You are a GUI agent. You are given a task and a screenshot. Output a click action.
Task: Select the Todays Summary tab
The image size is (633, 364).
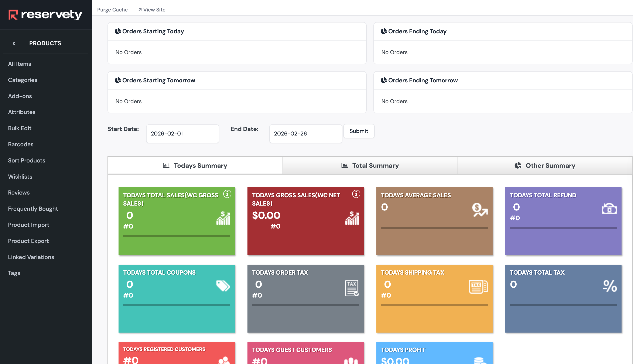[x=195, y=165]
